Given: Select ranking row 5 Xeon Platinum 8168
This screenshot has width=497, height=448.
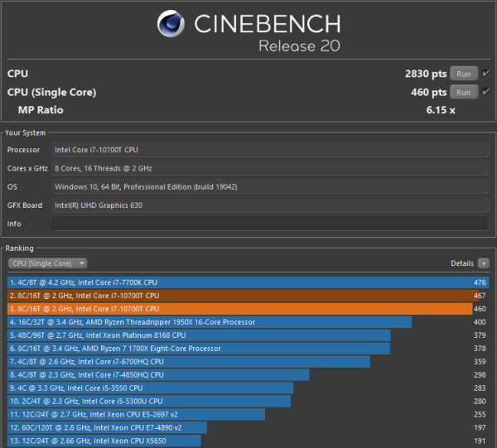Looking at the screenshot, I should click(248, 335).
